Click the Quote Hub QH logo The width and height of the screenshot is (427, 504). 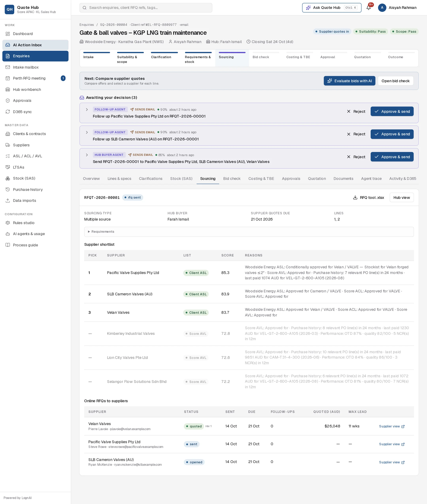[x=9, y=9]
